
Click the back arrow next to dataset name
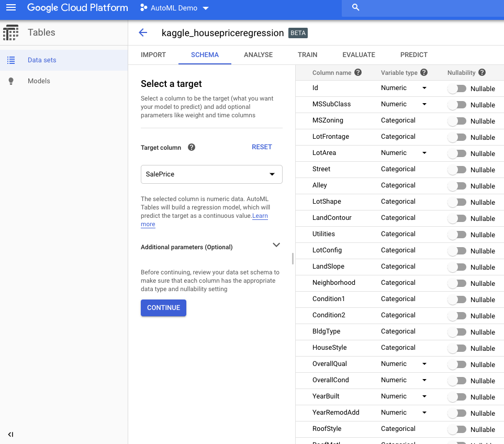point(143,32)
